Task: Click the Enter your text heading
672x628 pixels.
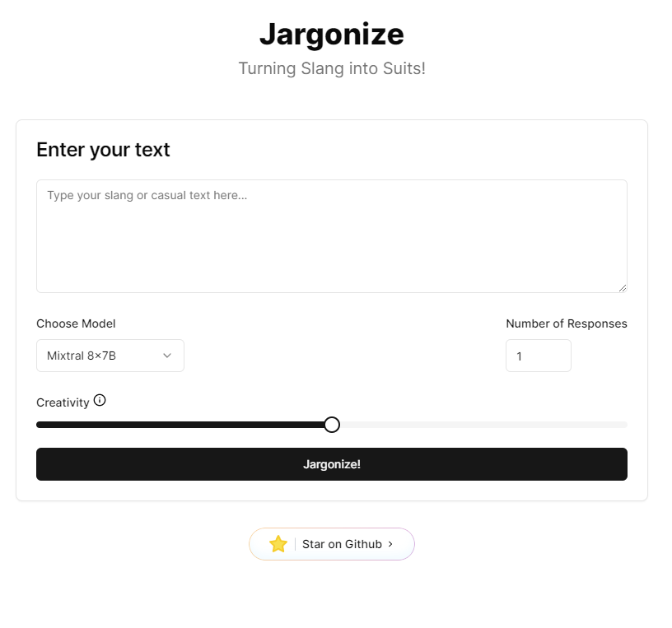Action: (103, 150)
